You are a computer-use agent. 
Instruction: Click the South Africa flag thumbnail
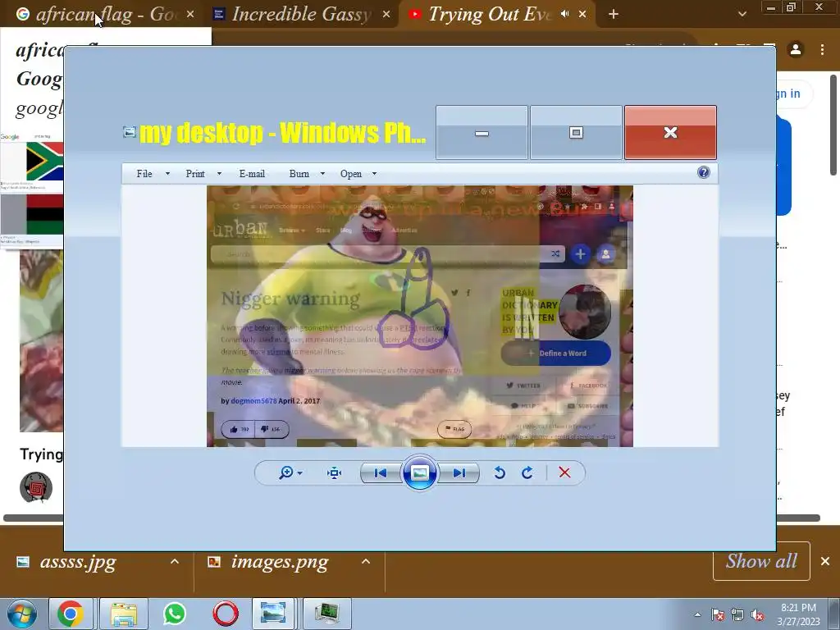(x=44, y=162)
